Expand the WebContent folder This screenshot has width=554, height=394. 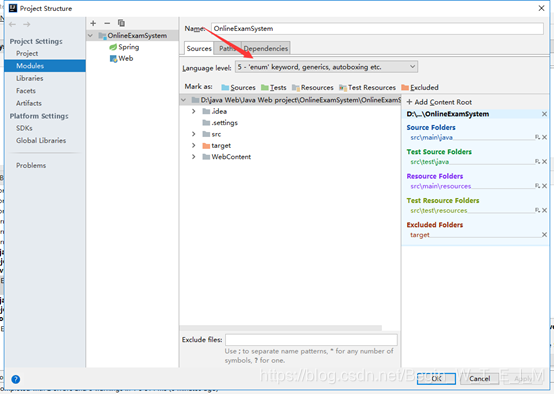click(x=194, y=157)
